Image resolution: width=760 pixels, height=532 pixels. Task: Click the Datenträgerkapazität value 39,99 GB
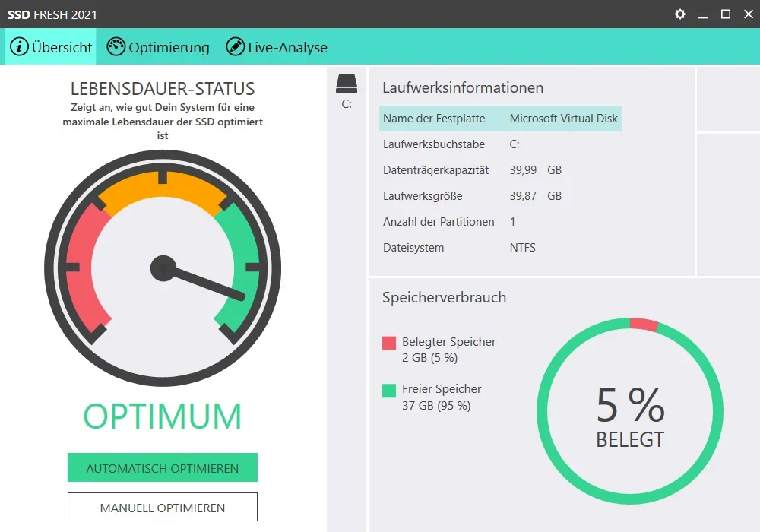point(535,170)
